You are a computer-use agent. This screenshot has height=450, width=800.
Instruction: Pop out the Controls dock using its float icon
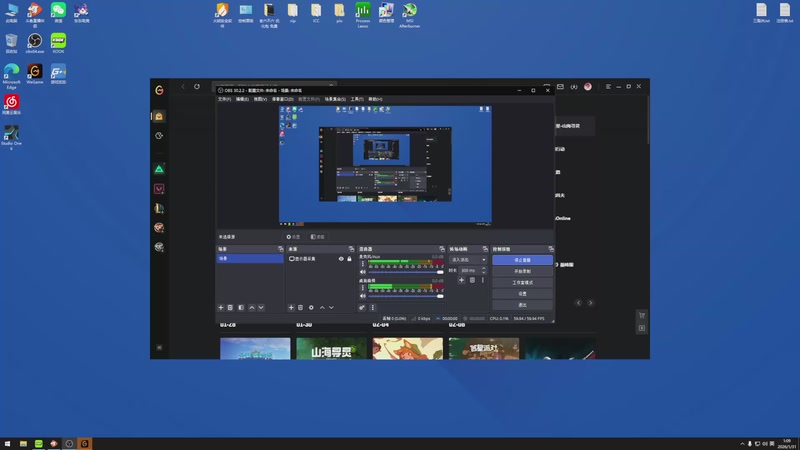coord(551,249)
